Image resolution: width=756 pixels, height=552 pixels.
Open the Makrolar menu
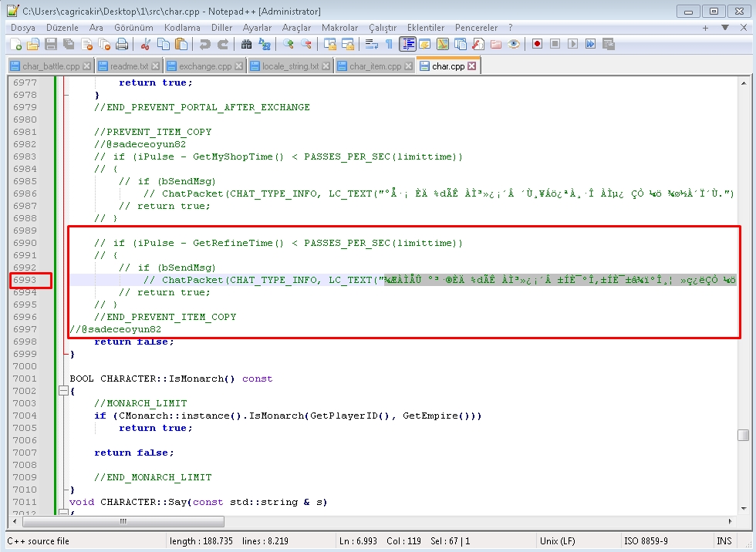pyautogui.click(x=340, y=27)
